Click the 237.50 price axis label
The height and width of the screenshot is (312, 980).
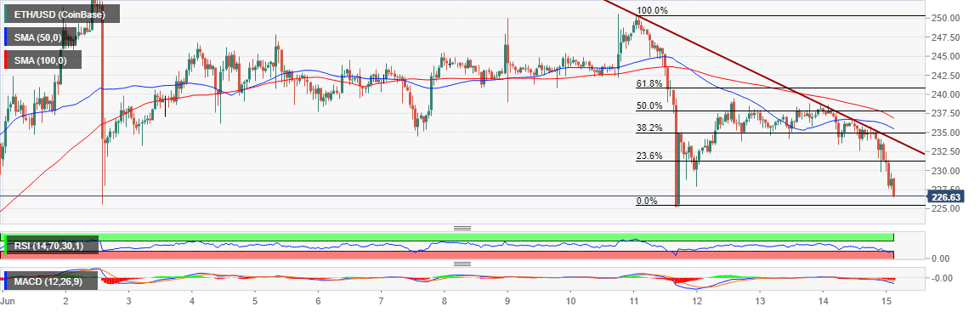click(946, 114)
